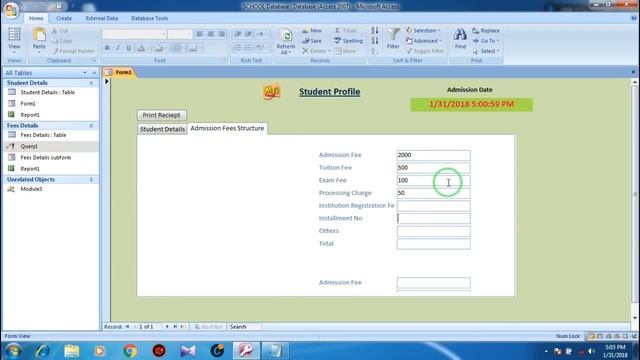640x360 pixels.
Task: Create a New record
Action: [x=312, y=31]
